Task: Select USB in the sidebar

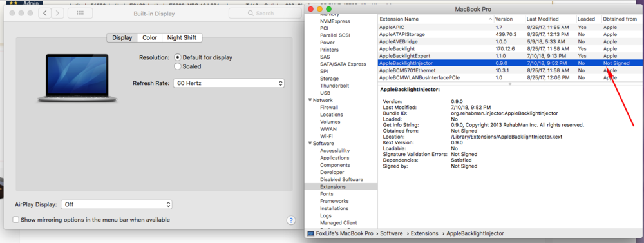Action: point(325,93)
